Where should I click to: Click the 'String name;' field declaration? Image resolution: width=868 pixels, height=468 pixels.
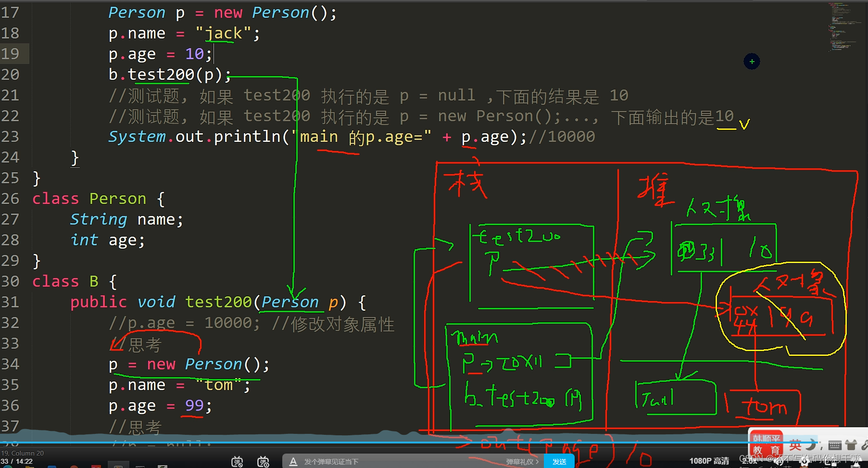click(x=127, y=219)
